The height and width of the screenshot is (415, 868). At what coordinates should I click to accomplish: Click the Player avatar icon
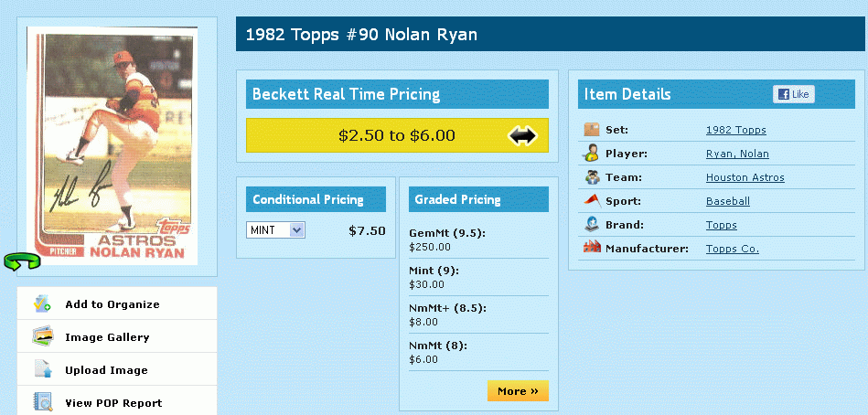tap(592, 154)
